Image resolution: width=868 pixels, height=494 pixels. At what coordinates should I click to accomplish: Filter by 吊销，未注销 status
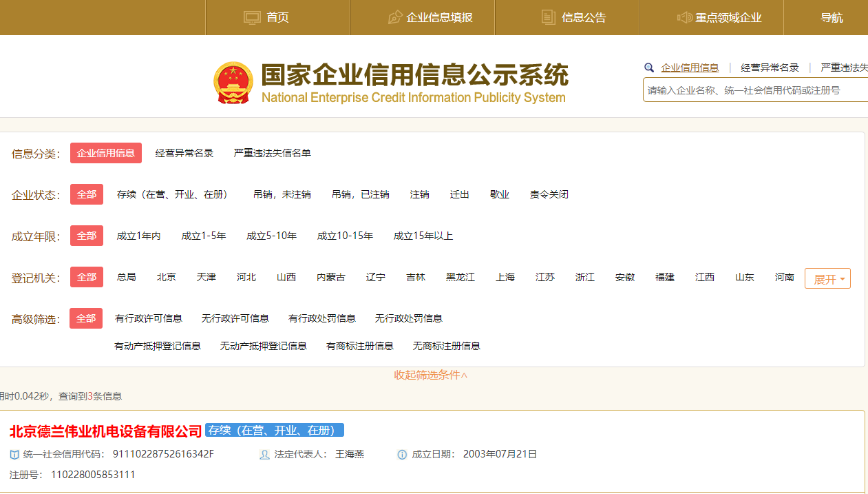tap(282, 194)
